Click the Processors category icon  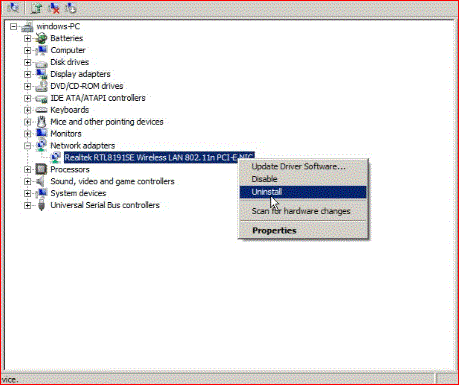[x=41, y=169]
